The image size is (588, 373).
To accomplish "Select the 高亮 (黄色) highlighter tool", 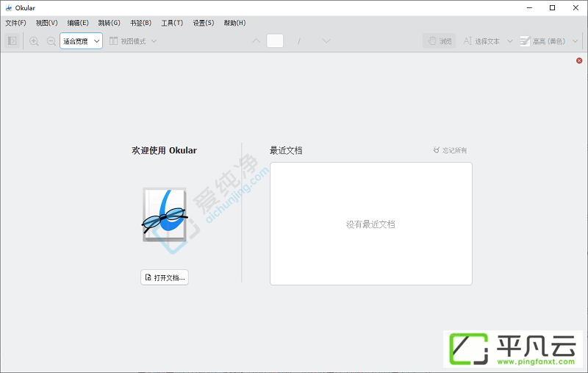I will pos(542,41).
